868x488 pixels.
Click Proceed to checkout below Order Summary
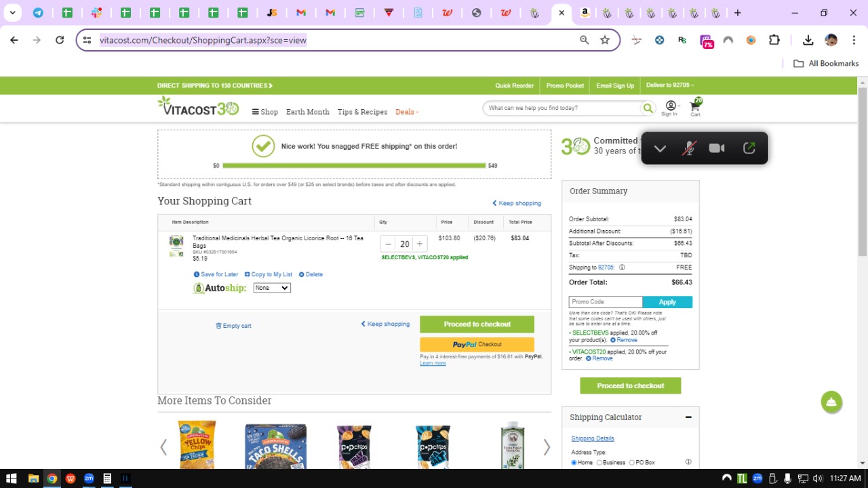630,386
